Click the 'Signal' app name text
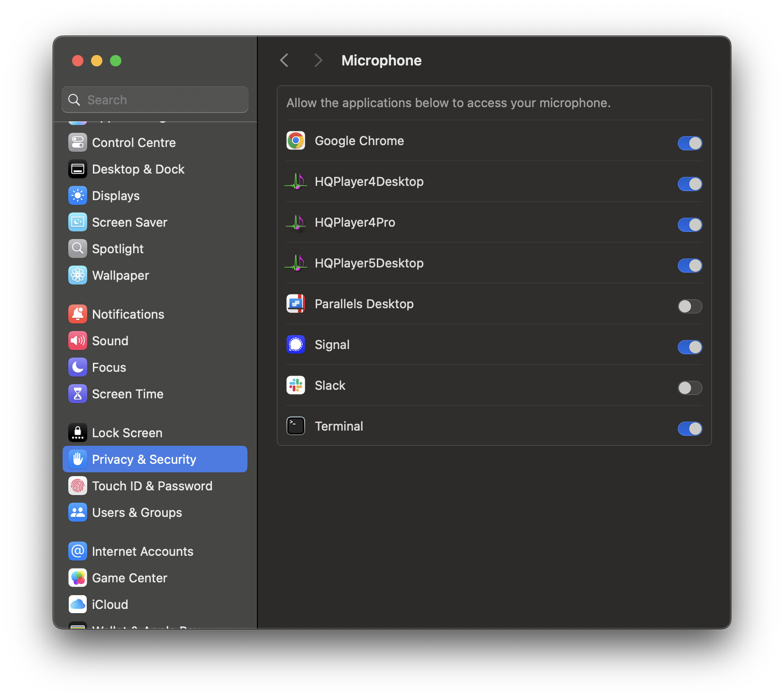Viewport: 784px width, 699px height. click(x=332, y=345)
